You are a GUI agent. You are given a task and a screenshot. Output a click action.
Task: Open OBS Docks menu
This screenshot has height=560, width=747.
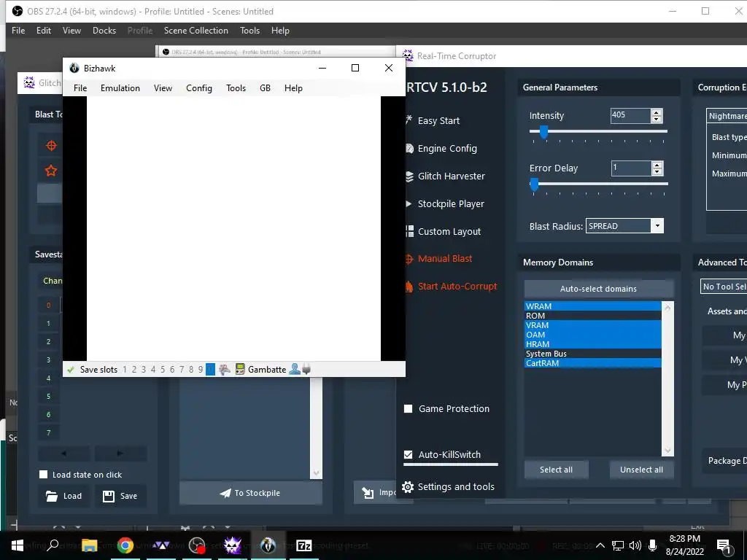[104, 31]
